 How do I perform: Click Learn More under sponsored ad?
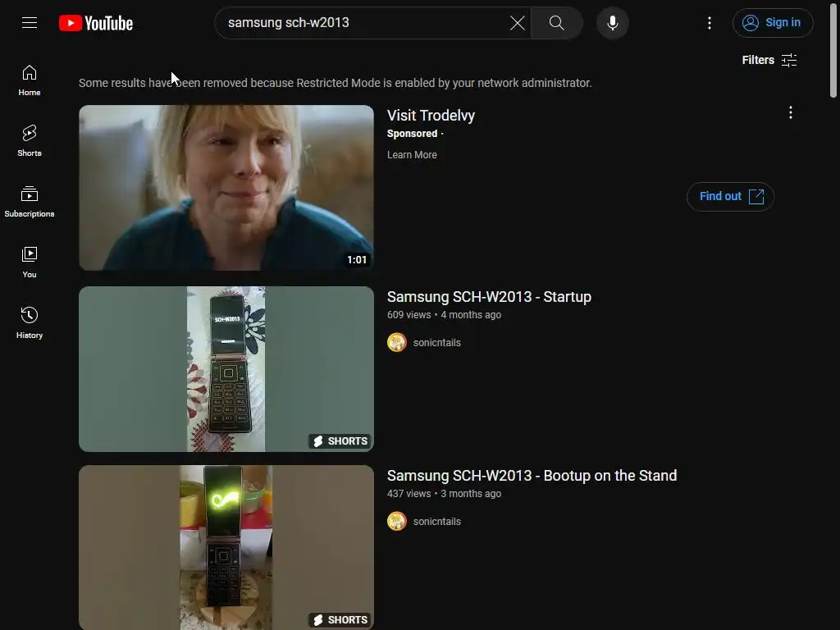coord(412,155)
